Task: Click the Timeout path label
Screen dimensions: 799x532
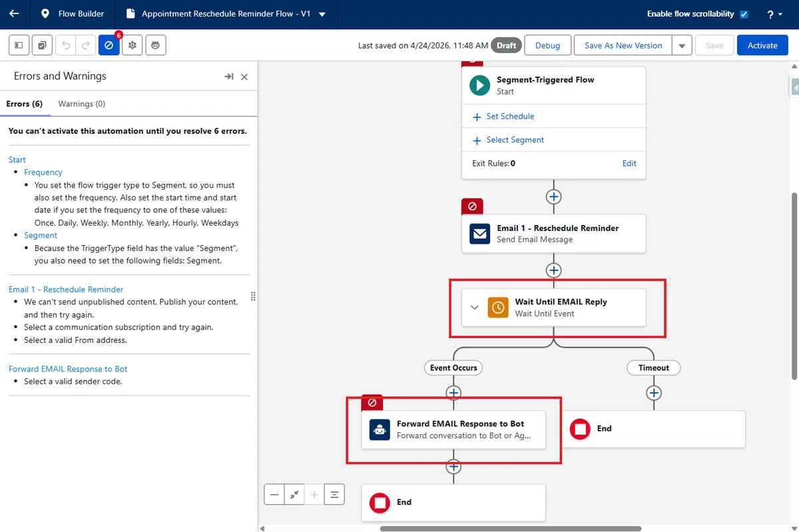Action: 654,368
